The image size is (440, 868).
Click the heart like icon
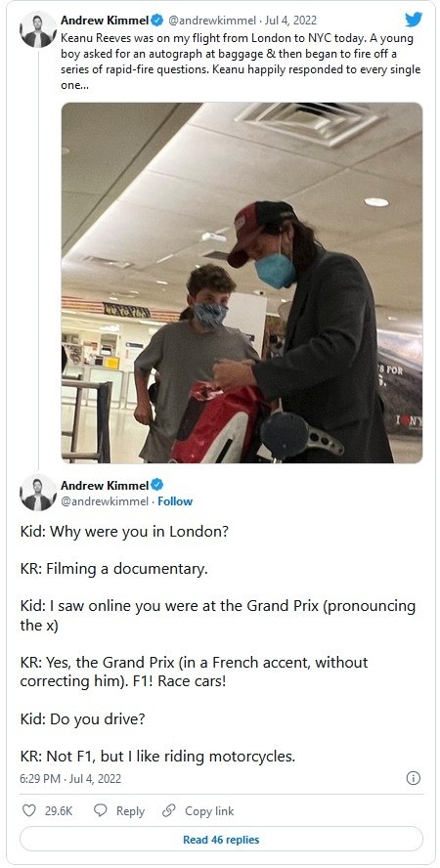[28, 810]
